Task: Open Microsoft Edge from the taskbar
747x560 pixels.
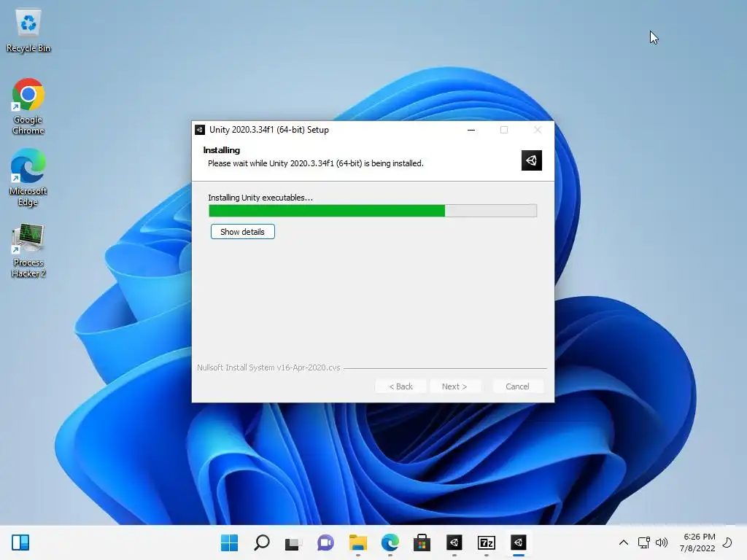Action: click(x=390, y=542)
